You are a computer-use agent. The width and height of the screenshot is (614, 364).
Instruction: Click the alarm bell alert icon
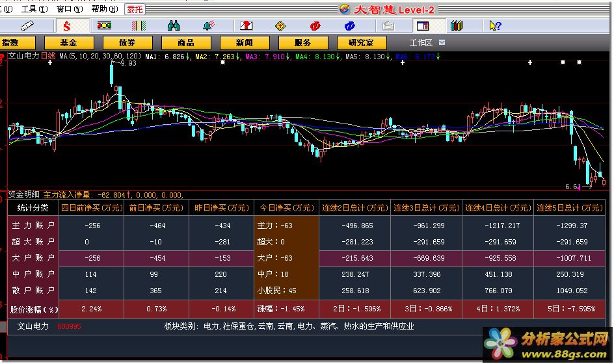[x=209, y=26]
